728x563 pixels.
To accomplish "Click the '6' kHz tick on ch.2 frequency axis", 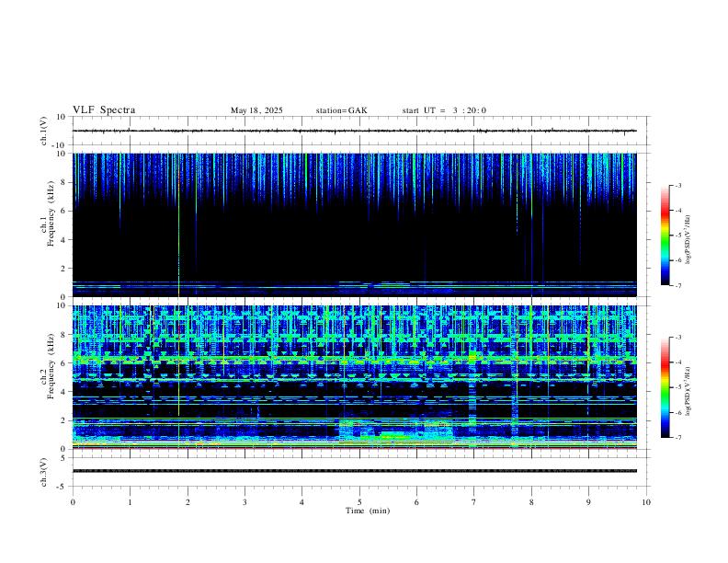I will (x=63, y=362).
